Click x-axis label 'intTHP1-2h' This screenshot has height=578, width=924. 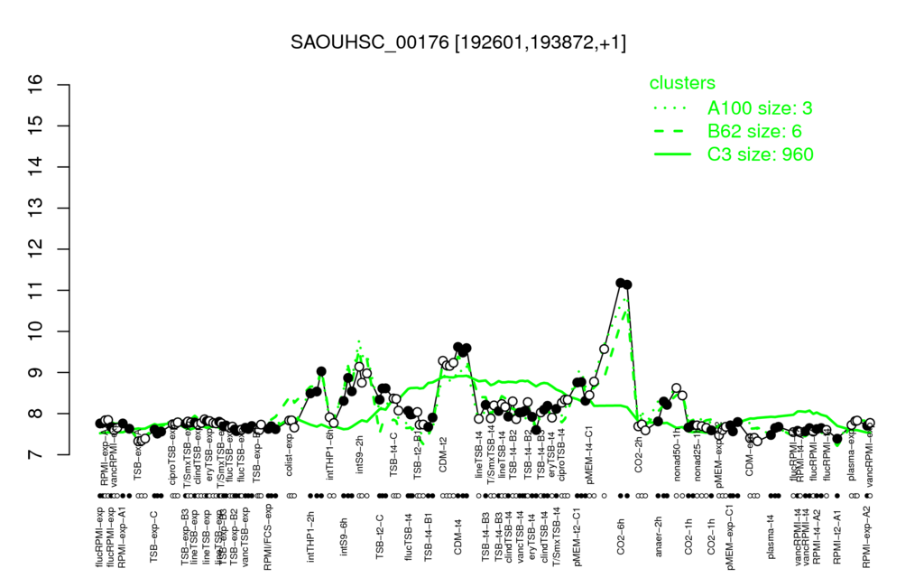tap(310, 536)
